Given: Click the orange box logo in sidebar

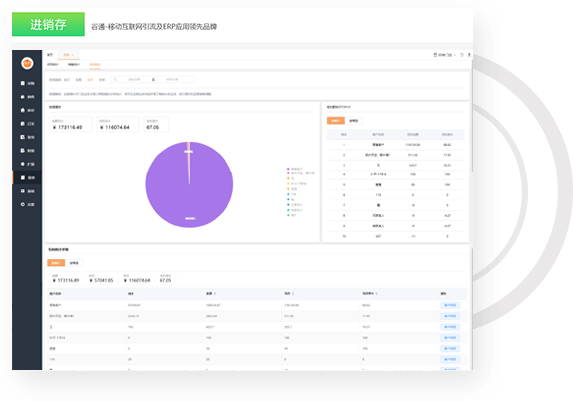Looking at the screenshot, I should (27, 63).
